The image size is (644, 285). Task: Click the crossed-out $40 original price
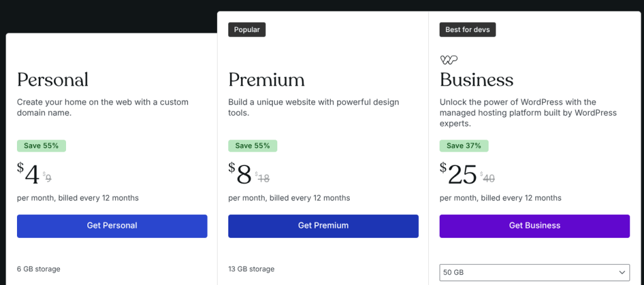[488, 178]
